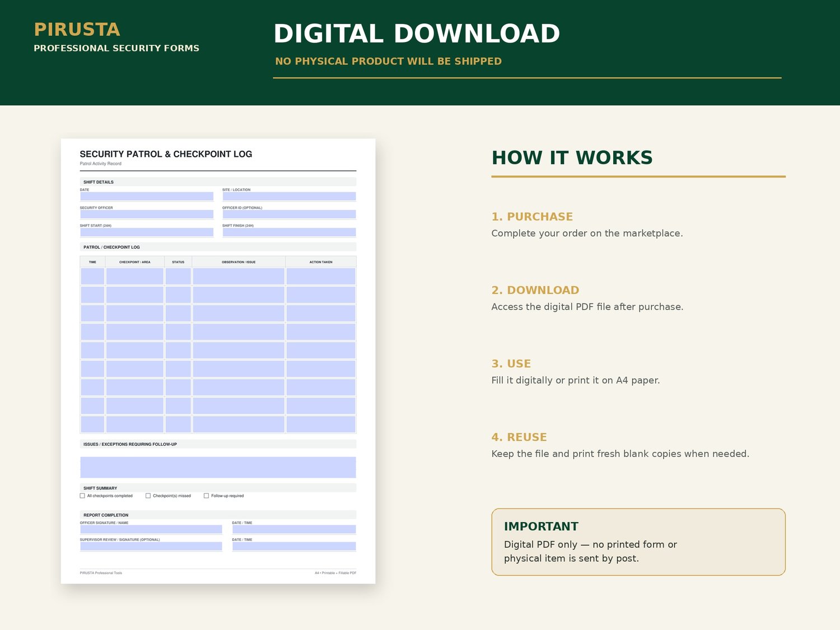840x630 pixels.
Task: Click the Date / Time field beside Supervisor Review
Action: pyautogui.click(x=294, y=546)
